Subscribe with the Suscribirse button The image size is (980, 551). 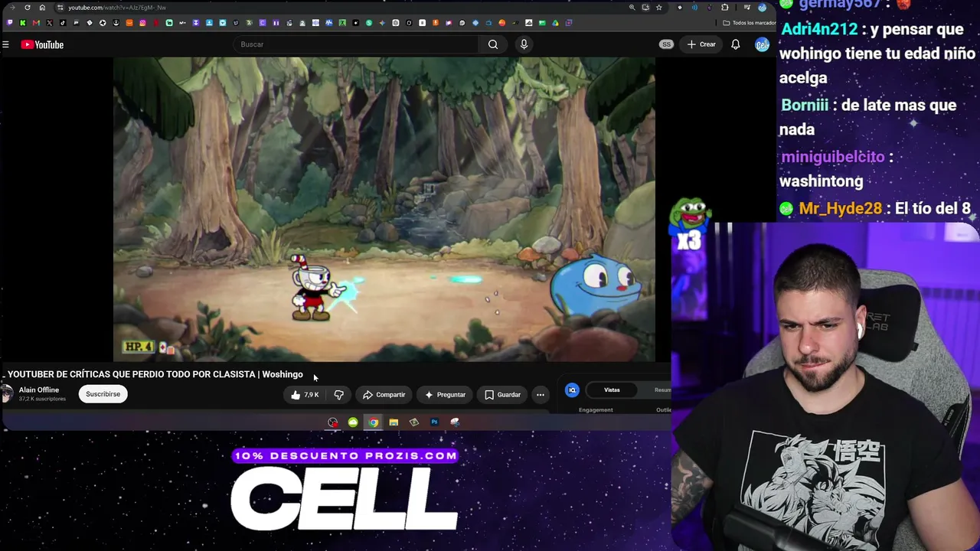(x=103, y=394)
